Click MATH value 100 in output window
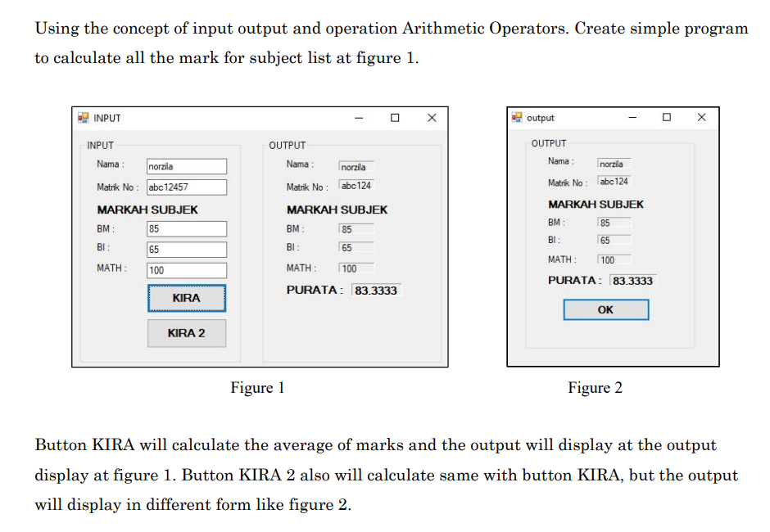 pos(614,260)
